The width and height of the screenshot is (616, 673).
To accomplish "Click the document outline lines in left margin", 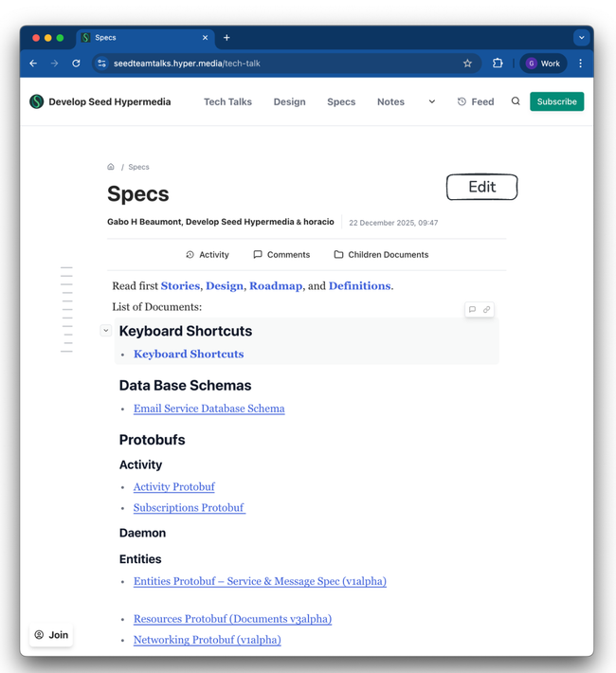I will [66, 309].
